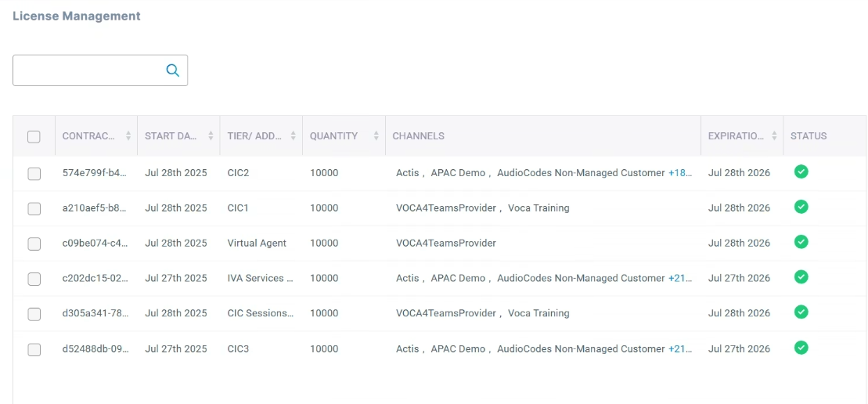
Task: Sort by Tier/Add-on column
Action: coord(294,136)
